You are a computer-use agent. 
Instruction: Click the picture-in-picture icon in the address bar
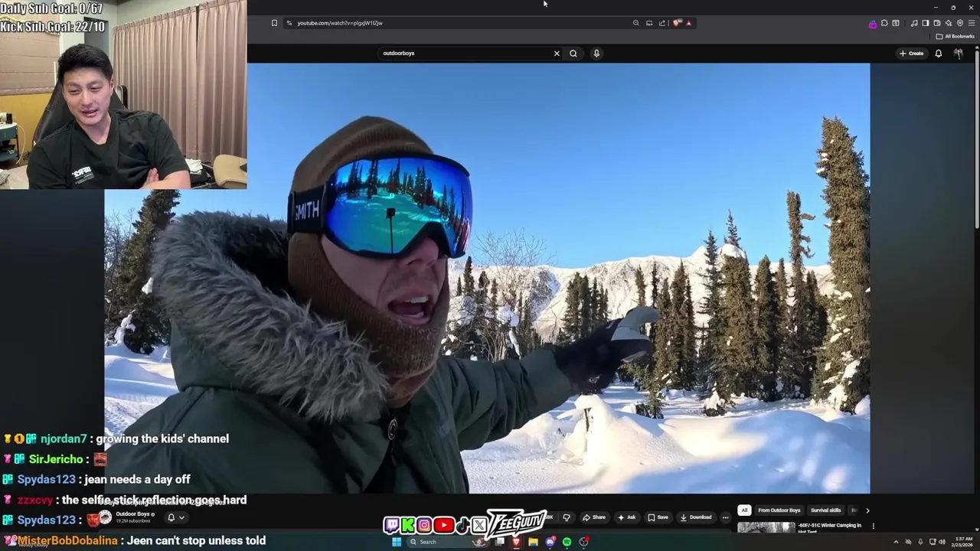pos(649,23)
